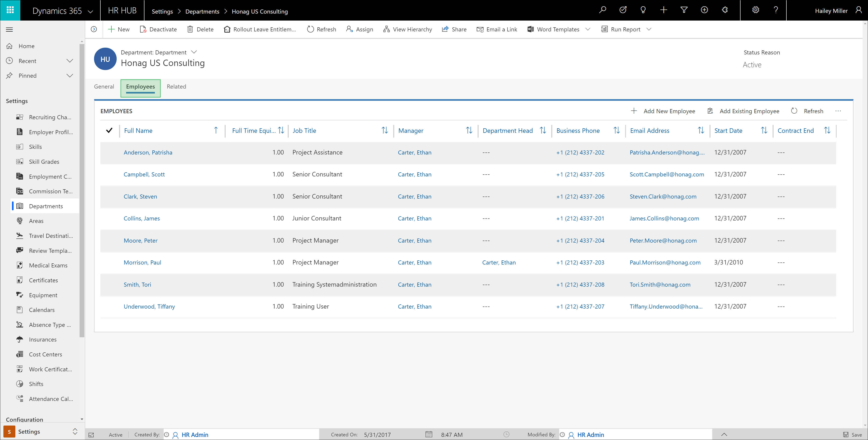The height and width of the screenshot is (440, 868).
Task: Click the Delete trash icon
Action: tap(190, 29)
